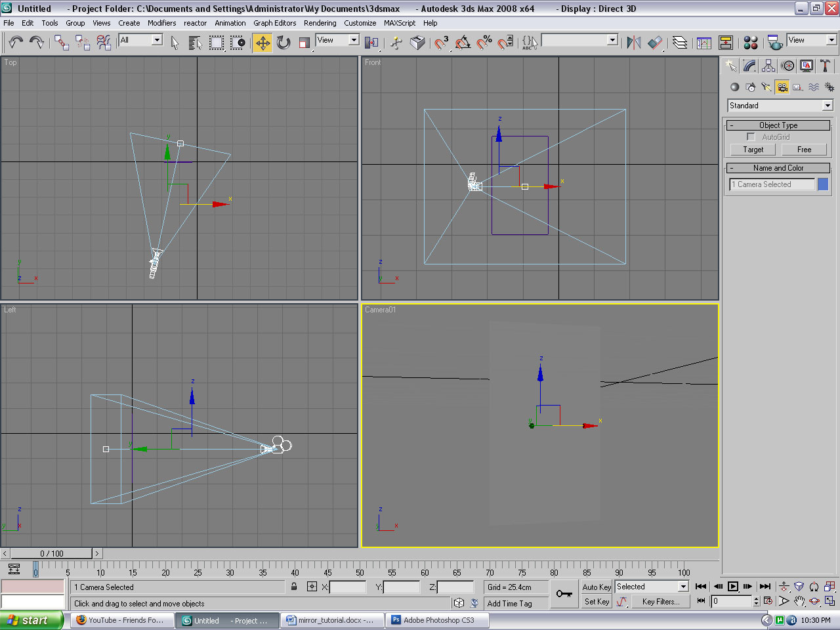Click the Target camera button

tap(753, 150)
